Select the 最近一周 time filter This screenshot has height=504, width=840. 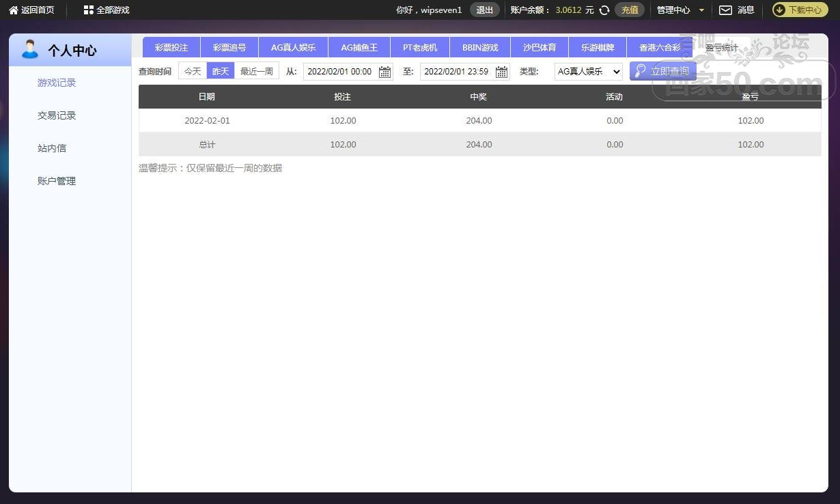(257, 71)
